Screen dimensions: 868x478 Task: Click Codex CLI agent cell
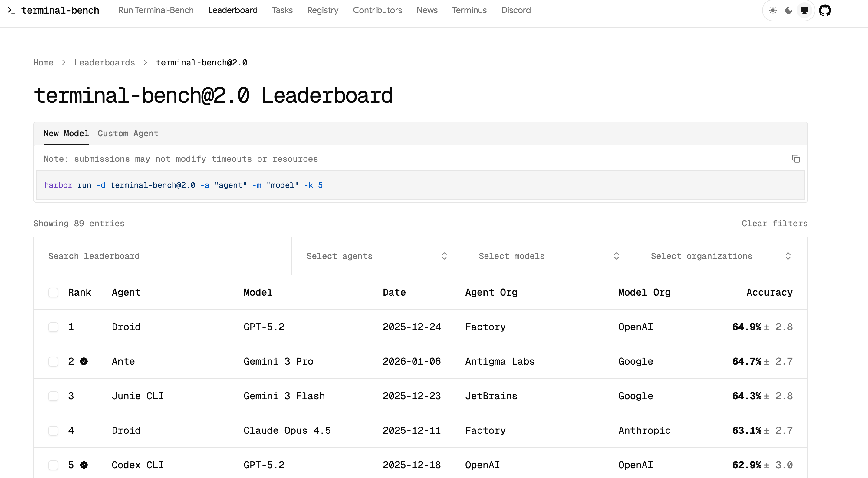pyautogui.click(x=138, y=465)
